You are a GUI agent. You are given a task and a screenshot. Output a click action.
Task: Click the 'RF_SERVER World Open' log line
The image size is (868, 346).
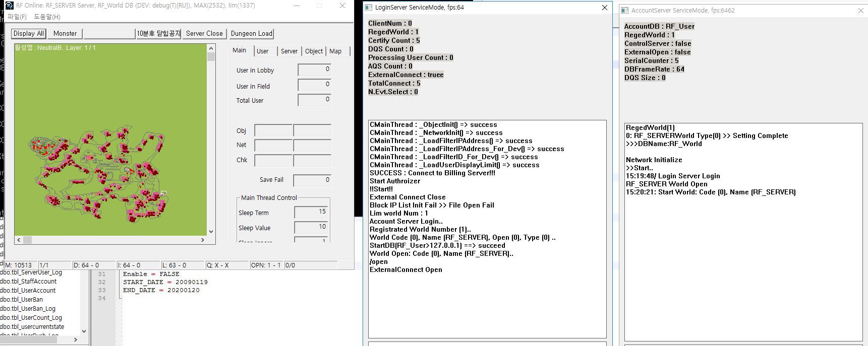[x=667, y=184]
